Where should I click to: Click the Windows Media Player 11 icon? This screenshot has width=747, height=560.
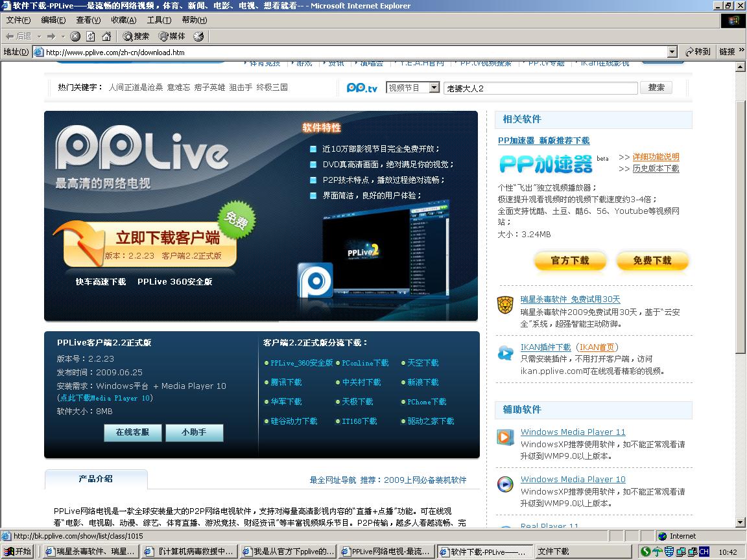(505, 437)
